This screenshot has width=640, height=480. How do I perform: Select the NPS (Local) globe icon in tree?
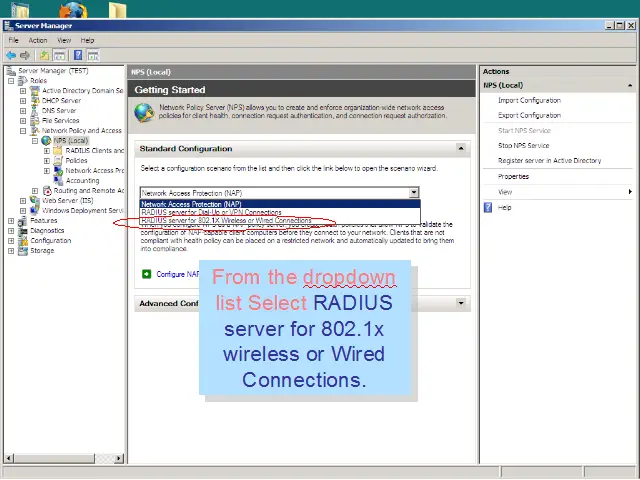[46, 141]
